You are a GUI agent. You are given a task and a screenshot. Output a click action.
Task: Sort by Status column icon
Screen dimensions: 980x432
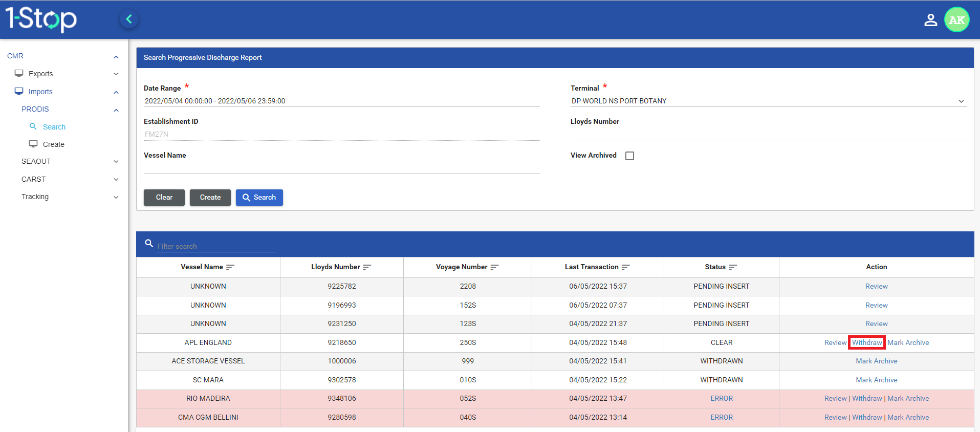pyautogui.click(x=733, y=267)
